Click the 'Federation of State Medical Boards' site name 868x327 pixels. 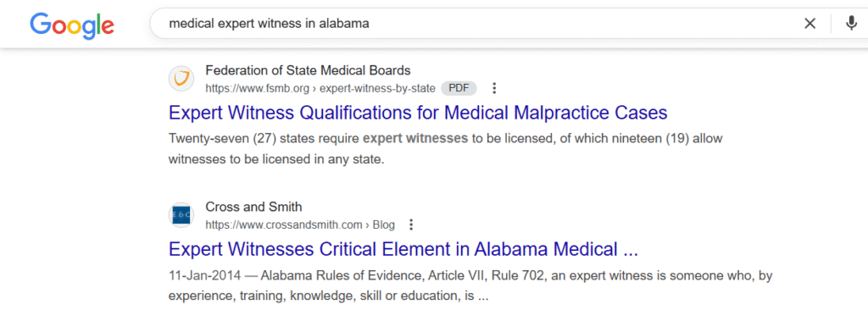pyautogui.click(x=308, y=70)
